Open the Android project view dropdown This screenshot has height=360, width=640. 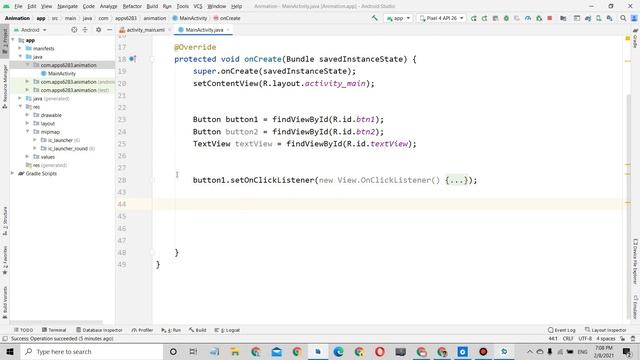tap(30, 30)
